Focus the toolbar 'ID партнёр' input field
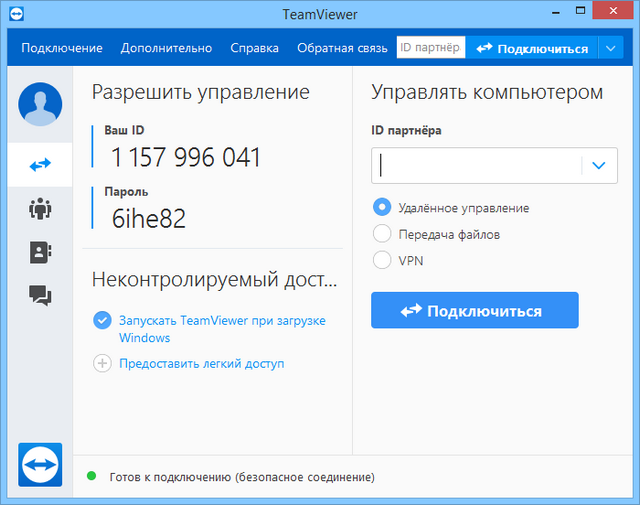Image resolution: width=640 pixels, height=505 pixels. click(431, 47)
